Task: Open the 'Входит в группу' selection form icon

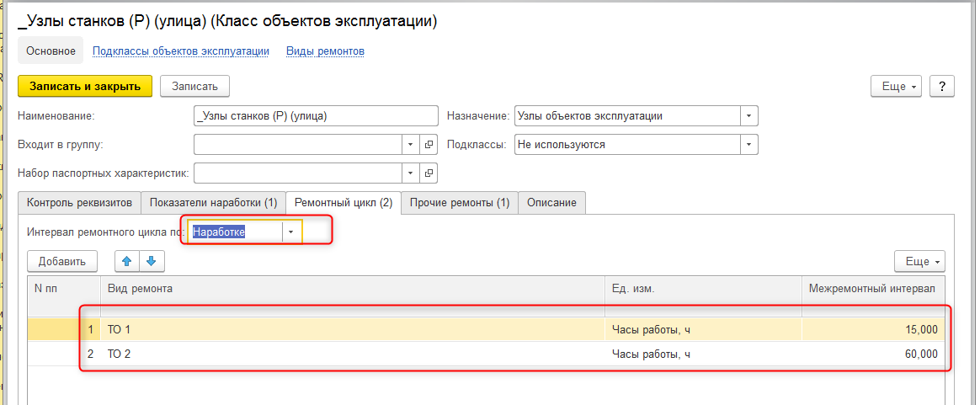Action: [x=429, y=144]
